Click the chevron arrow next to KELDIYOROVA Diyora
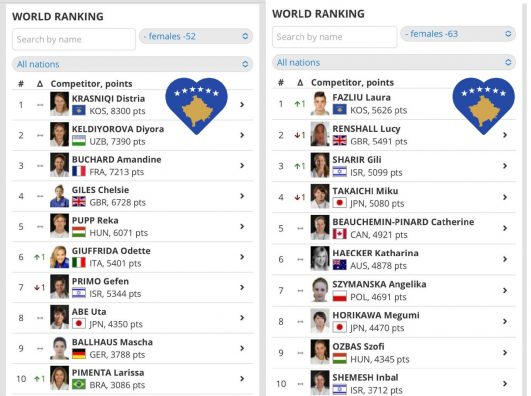The image size is (531, 396). [242, 135]
